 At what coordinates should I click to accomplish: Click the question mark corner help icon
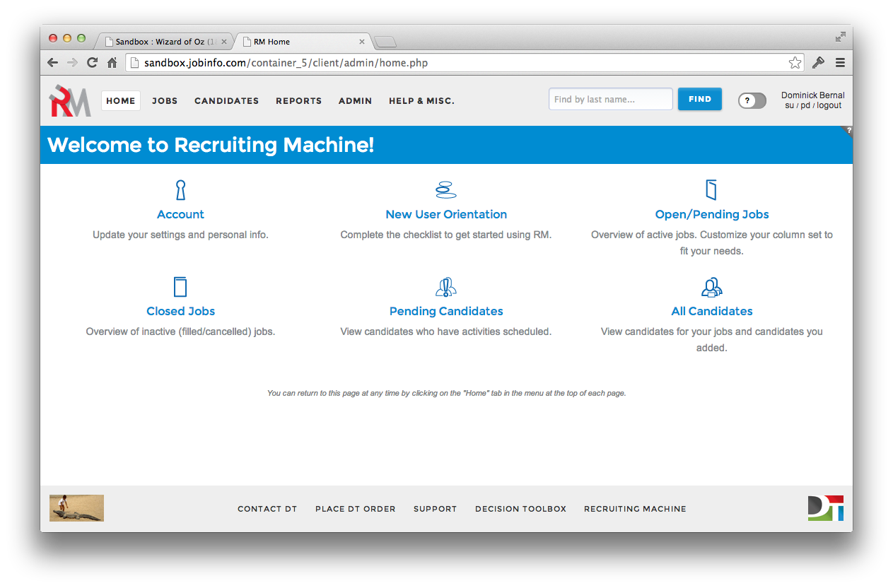coord(847,131)
